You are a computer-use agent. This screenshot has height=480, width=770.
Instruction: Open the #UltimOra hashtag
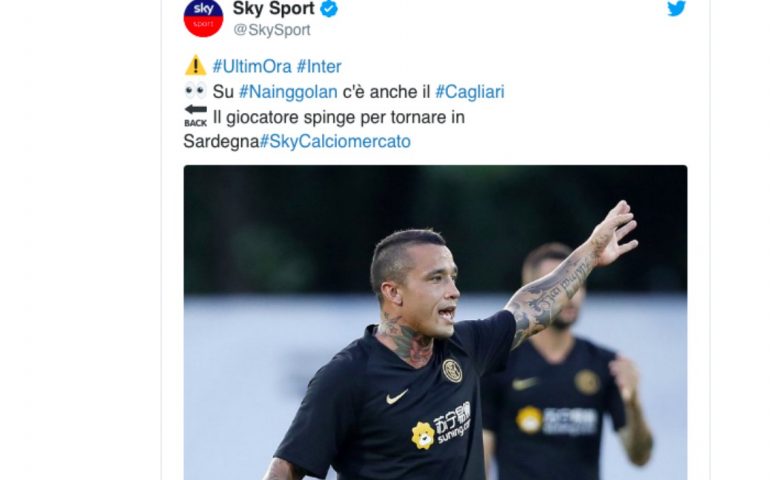(x=251, y=66)
